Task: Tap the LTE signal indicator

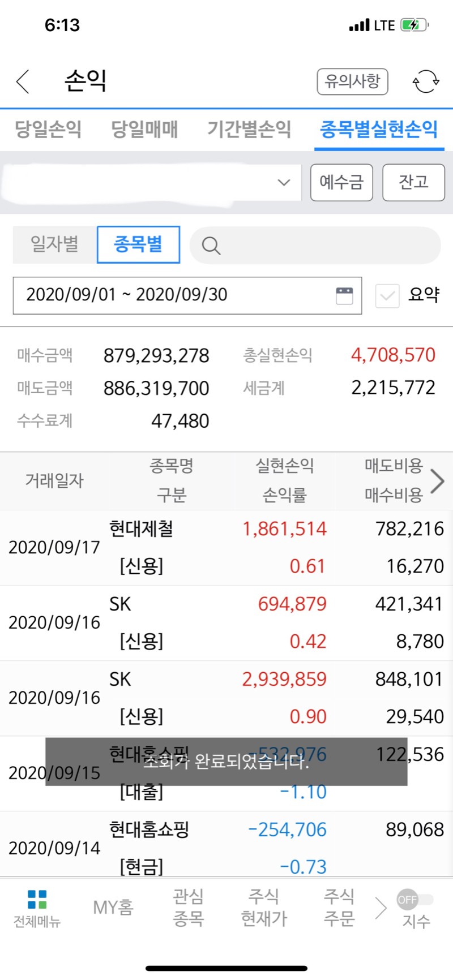Action: (x=384, y=25)
